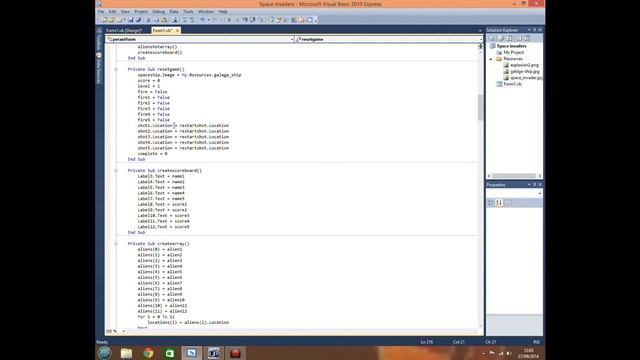Click the first Solution Explorer toolbar icon
The image size is (640, 360).
[x=491, y=38]
